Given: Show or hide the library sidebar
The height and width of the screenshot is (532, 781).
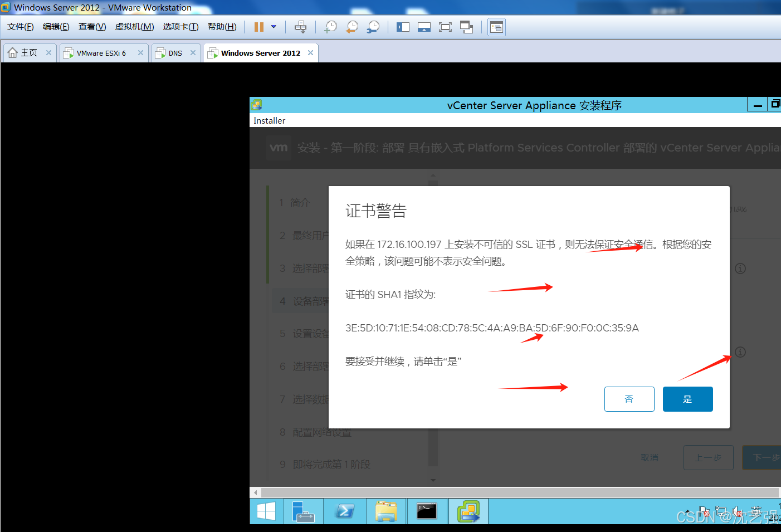Looking at the screenshot, I should 403,27.
